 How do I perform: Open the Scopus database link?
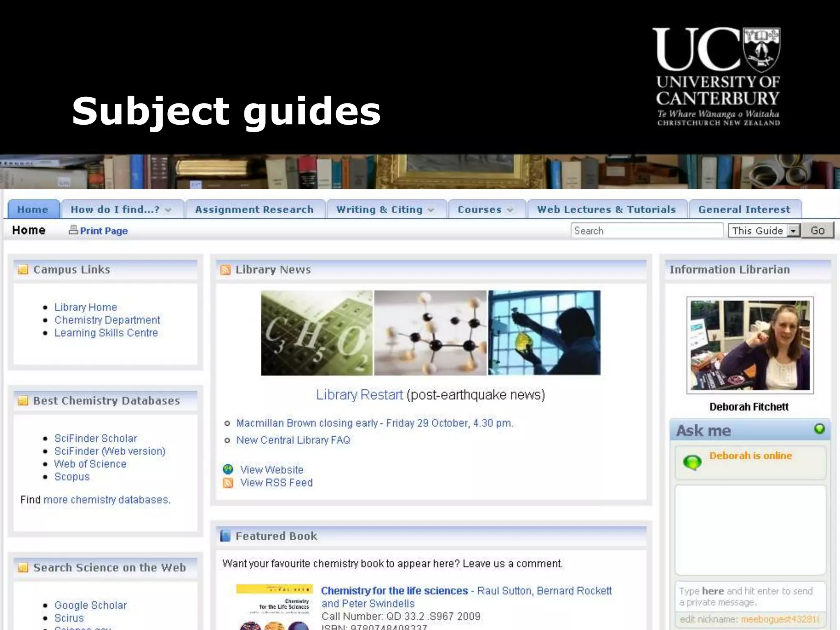pyautogui.click(x=72, y=477)
